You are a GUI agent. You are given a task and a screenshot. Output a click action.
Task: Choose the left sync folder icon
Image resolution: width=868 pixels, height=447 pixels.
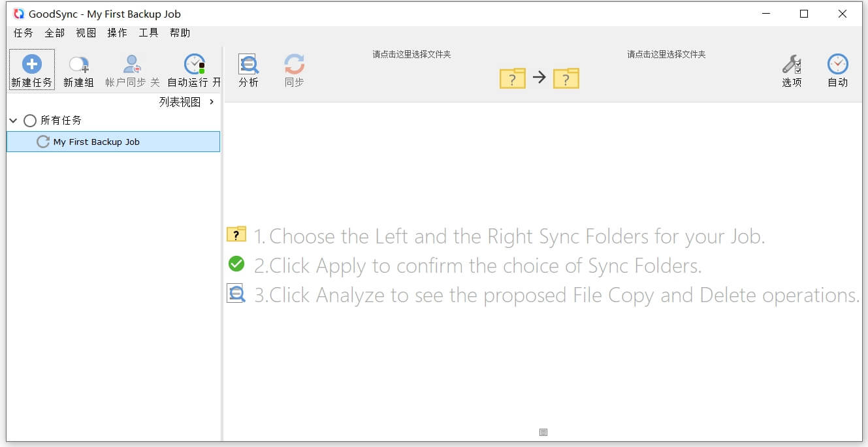(513, 78)
